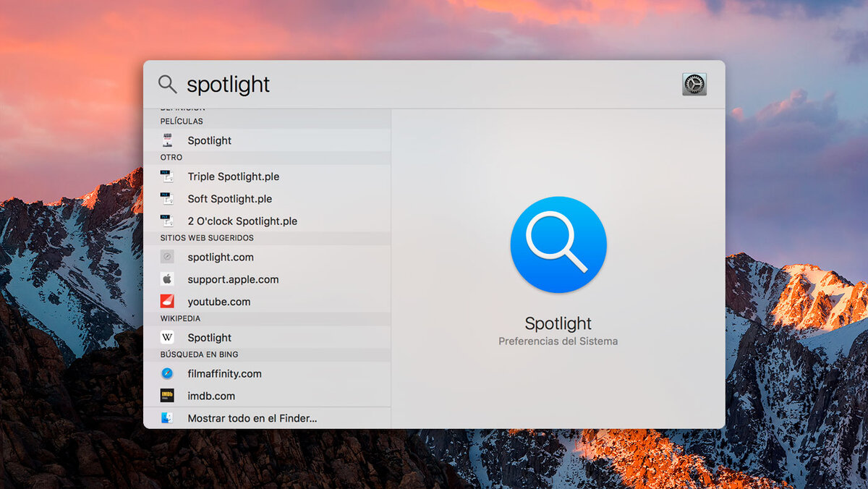
Task: Click the BÚSQUEDA EN BING header
Action: click(199, 354)
